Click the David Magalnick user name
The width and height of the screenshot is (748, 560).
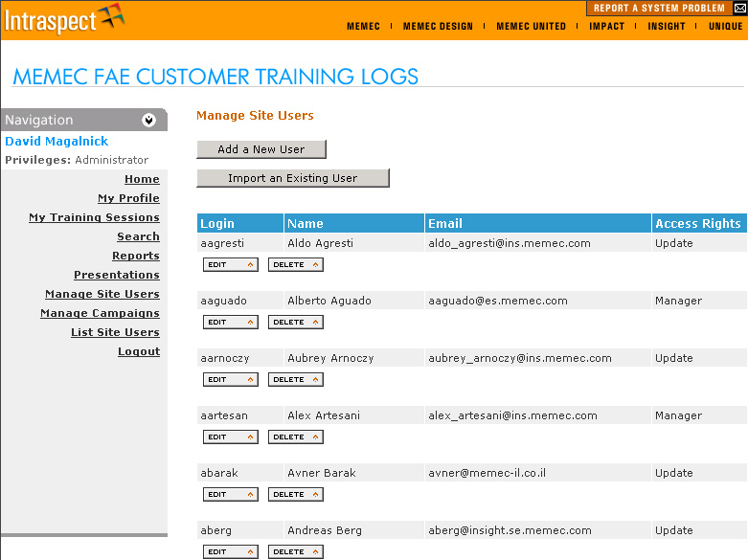click(x=57, y=141)
